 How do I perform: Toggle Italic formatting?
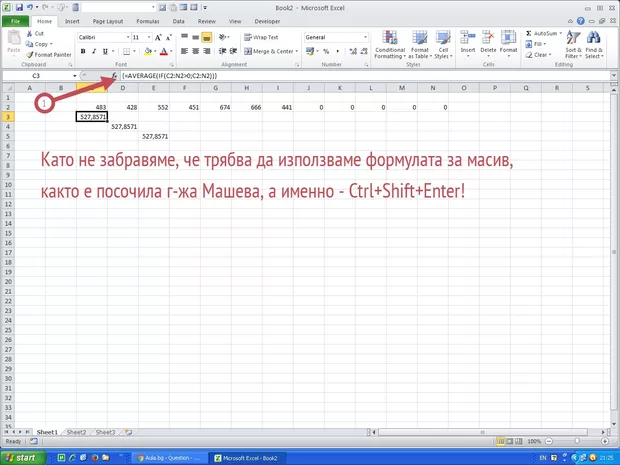pos(94,51)
